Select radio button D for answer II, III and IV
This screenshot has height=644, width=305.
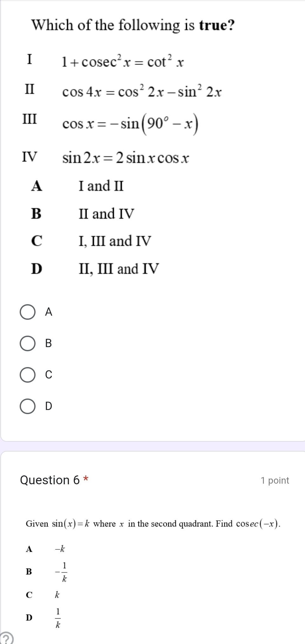point(28,406)
